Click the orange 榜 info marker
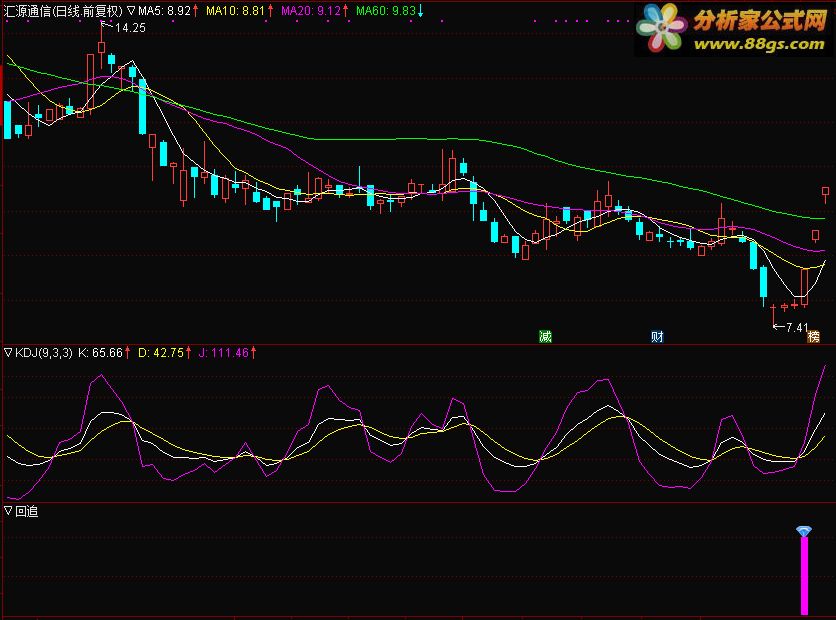The width and height of the screenshot is (836, 620). pos(814,336)
